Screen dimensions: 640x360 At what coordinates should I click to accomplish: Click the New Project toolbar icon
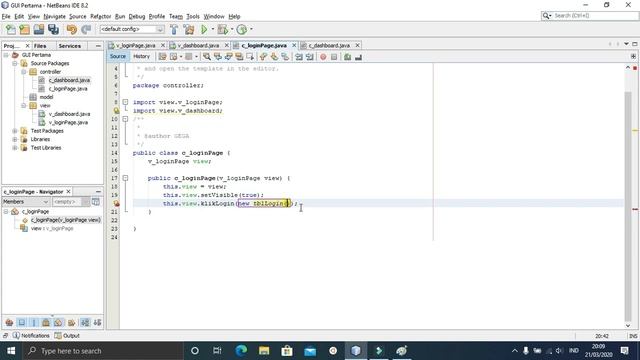pyautogui.click(x=24, y=29)
